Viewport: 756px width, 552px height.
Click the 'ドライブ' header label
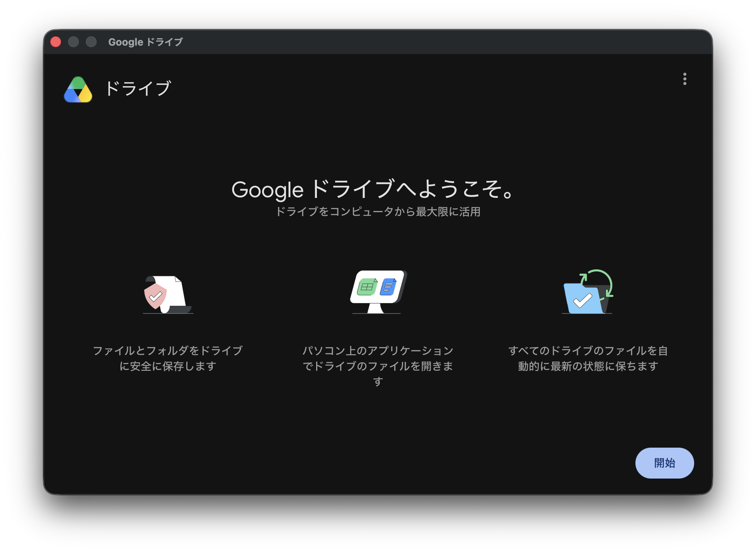pyautogui.click(x=138, y=89)
